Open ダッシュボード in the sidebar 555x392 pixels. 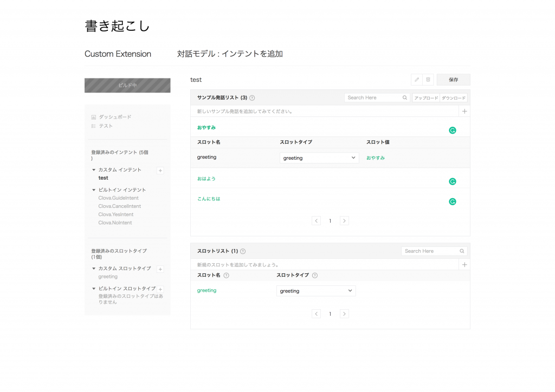point(115,117)
